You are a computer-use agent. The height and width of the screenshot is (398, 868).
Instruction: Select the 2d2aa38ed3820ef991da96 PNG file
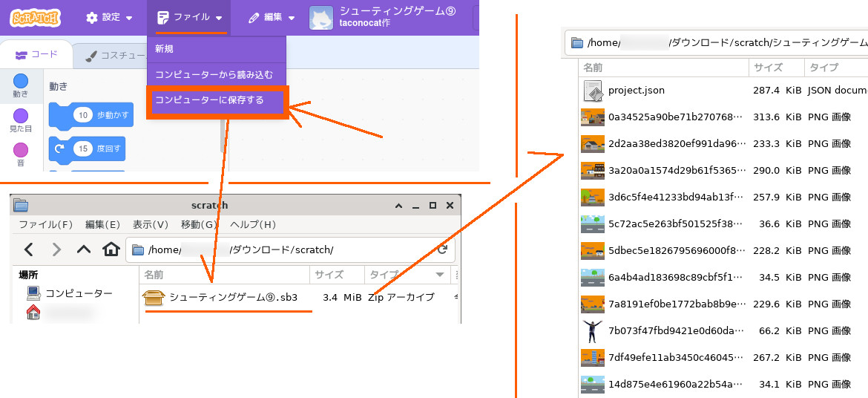point(723,143)
